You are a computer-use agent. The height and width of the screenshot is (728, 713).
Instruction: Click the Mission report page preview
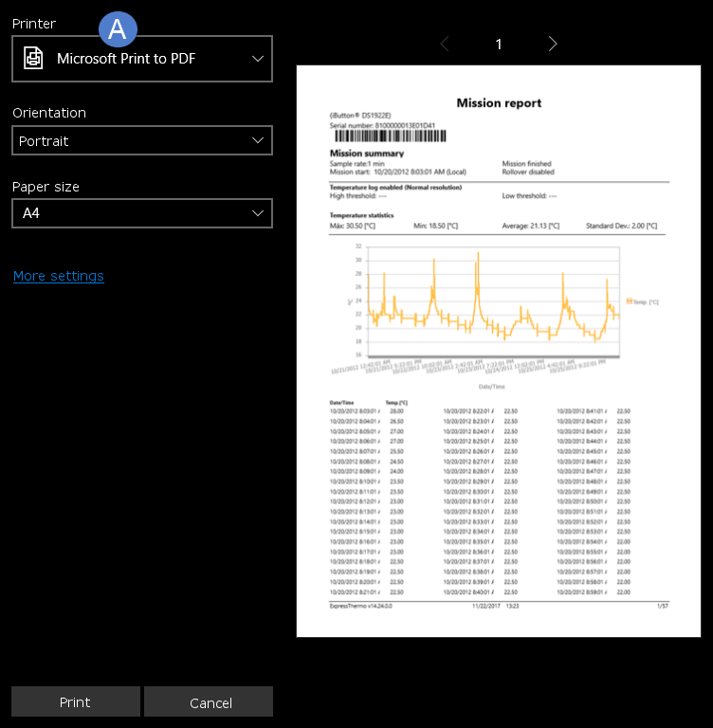[499, 351]
